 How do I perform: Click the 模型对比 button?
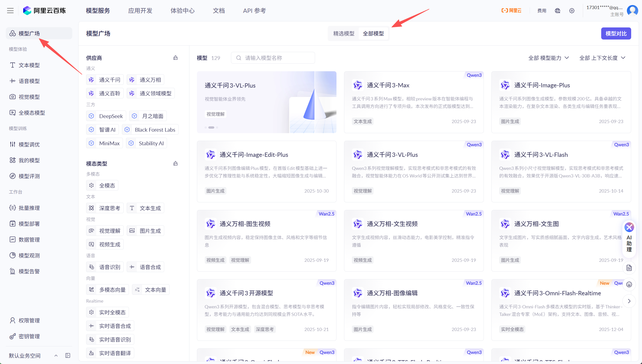click(616, 33)
